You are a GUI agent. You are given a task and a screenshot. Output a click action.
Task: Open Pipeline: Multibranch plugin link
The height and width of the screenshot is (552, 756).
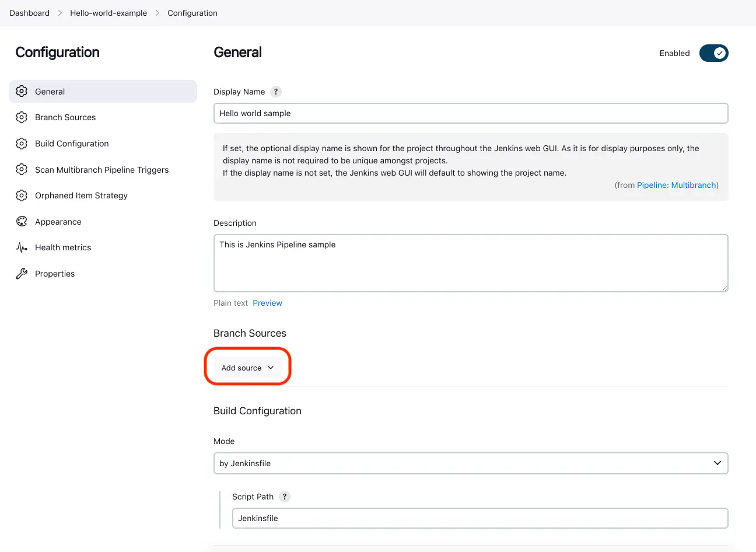point(677,185)
